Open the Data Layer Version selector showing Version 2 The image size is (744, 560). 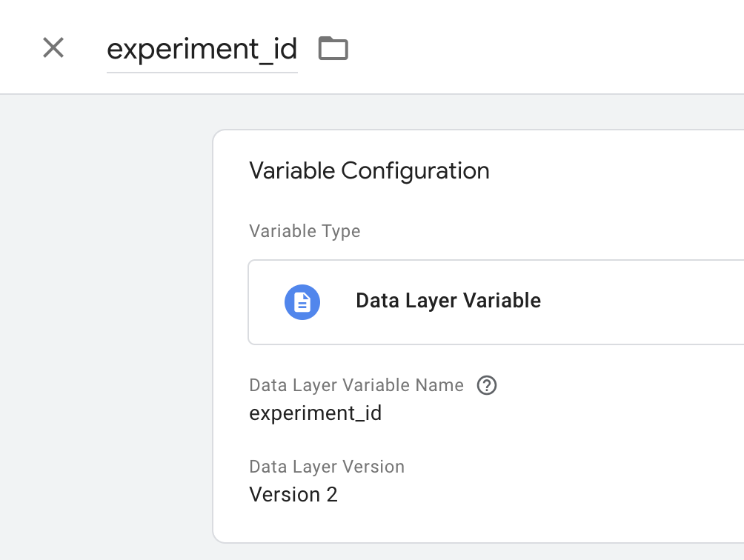coord(293,494)
